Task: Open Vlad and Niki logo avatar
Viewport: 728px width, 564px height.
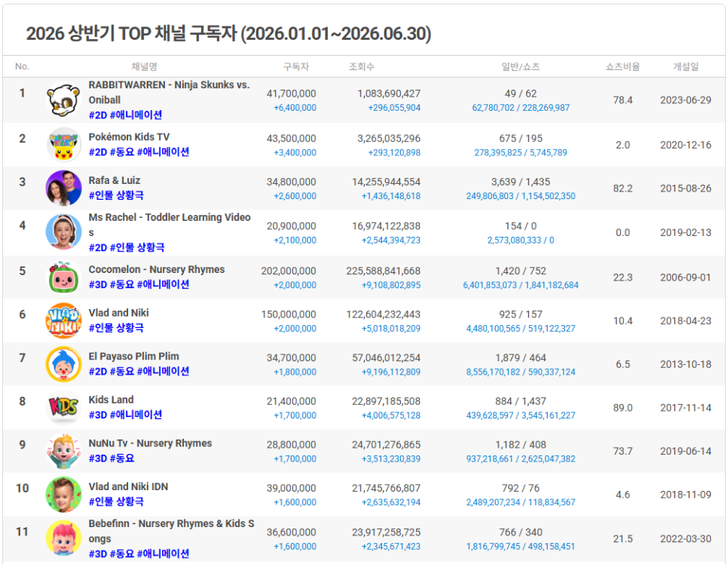Action: pyautogui.click(x=63, y=320)
